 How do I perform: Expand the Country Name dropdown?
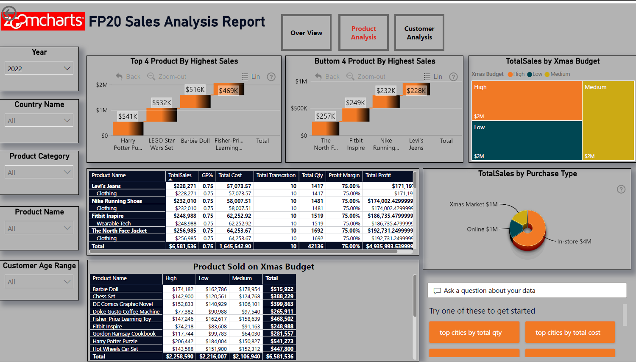[x=39, y=121]
